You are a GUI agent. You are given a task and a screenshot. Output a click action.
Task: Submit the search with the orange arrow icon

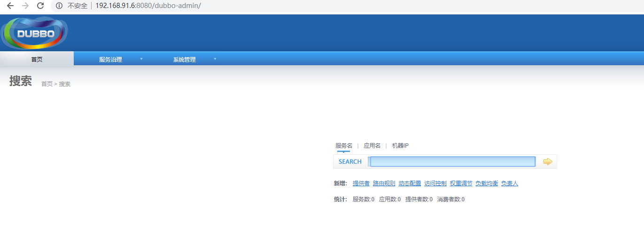click(x=548, y=162)
